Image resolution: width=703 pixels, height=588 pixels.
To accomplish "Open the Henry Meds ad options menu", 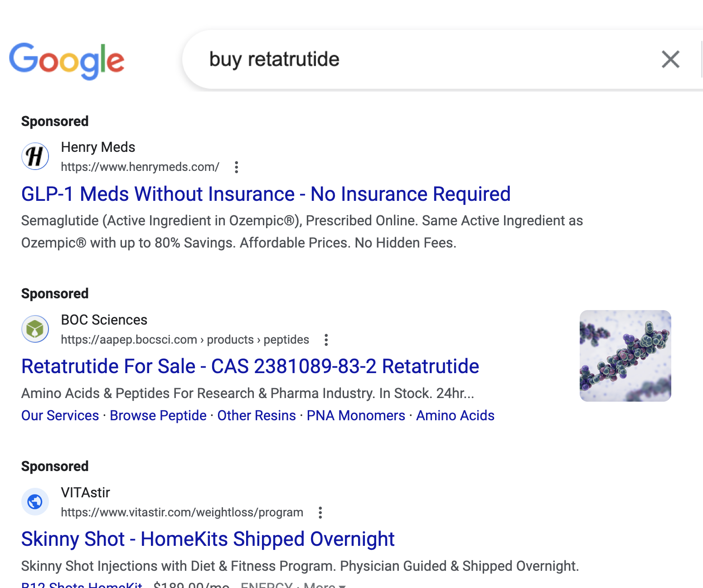I will 236,167.
